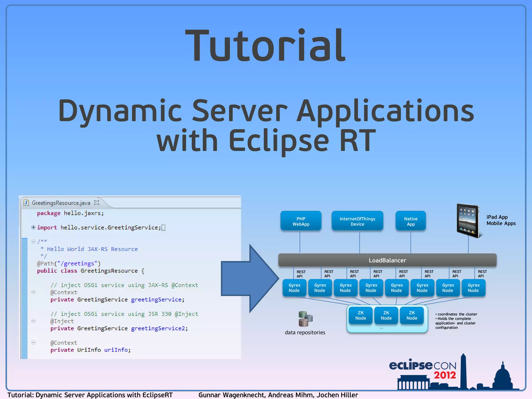
Task: Collapse the greetingService @Context field fold
Action: coord(33,292)
